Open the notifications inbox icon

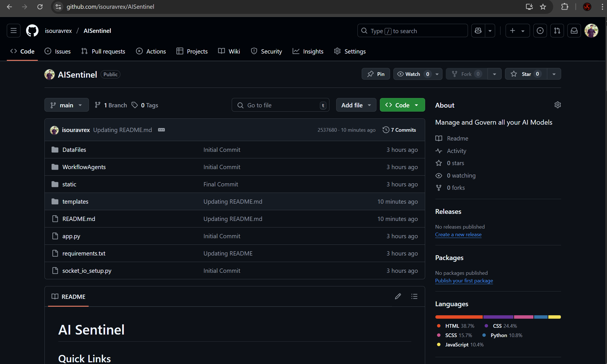[x=574, y=31]
